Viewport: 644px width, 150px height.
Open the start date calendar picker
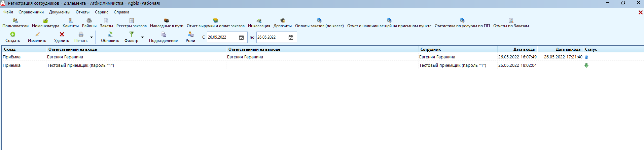[x=241, y=37]
